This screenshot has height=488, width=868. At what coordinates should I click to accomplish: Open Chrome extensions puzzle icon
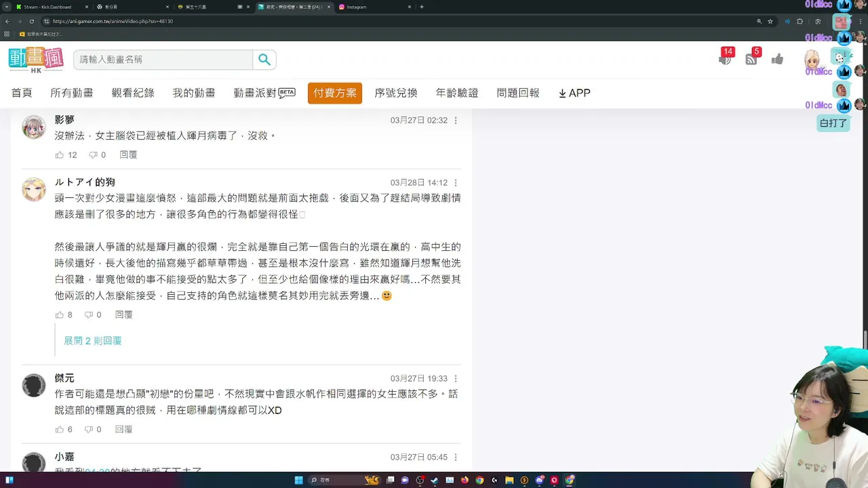click(800, 21)
